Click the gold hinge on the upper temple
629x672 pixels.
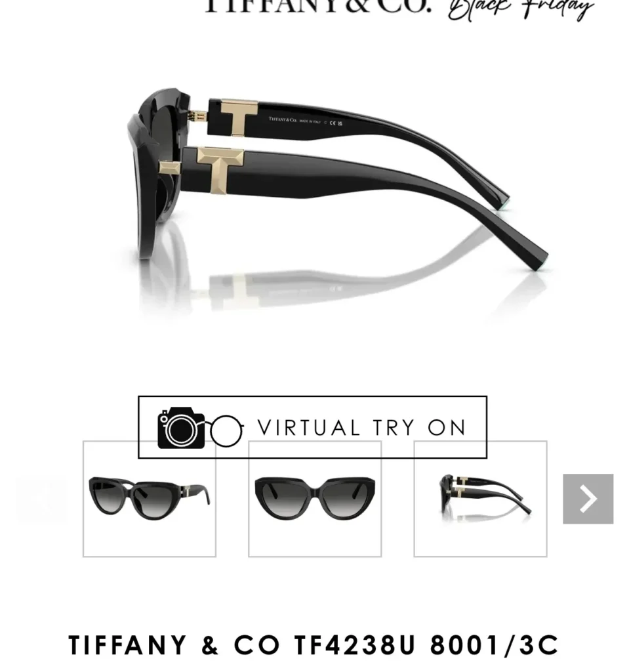click(198, 115)
